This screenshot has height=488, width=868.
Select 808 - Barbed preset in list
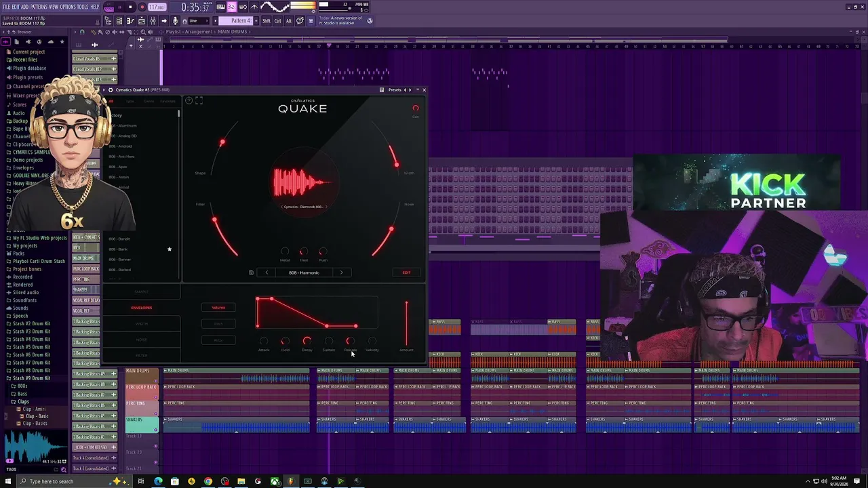120,270
